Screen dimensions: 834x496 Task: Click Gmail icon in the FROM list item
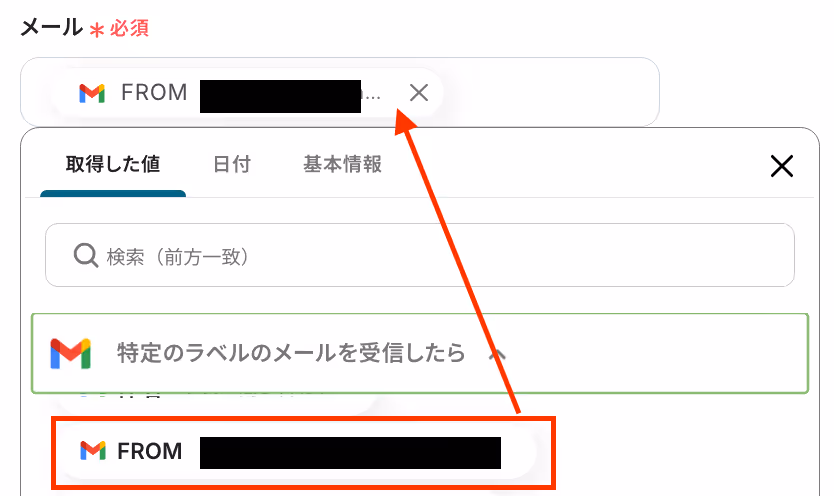pyautogui.click(x=93, y=451)
